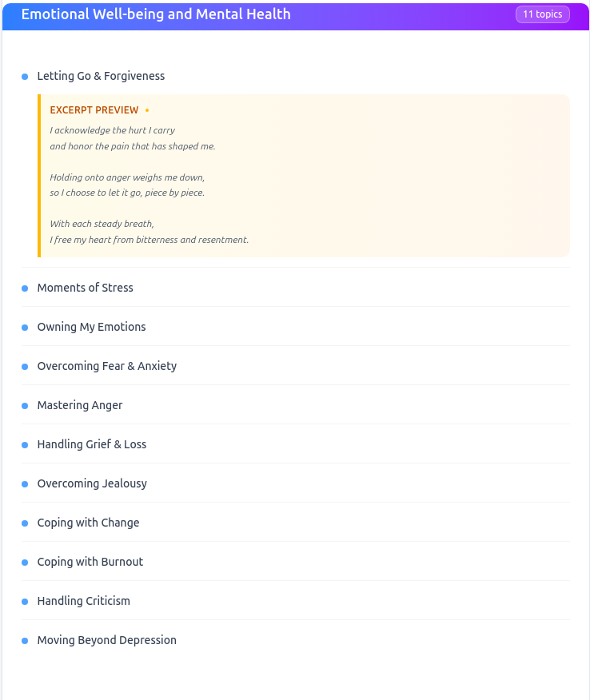Click the blue bullet next to Mastering Anger
The width and height of the screenshot is (590, 700).
coord(25,406)
